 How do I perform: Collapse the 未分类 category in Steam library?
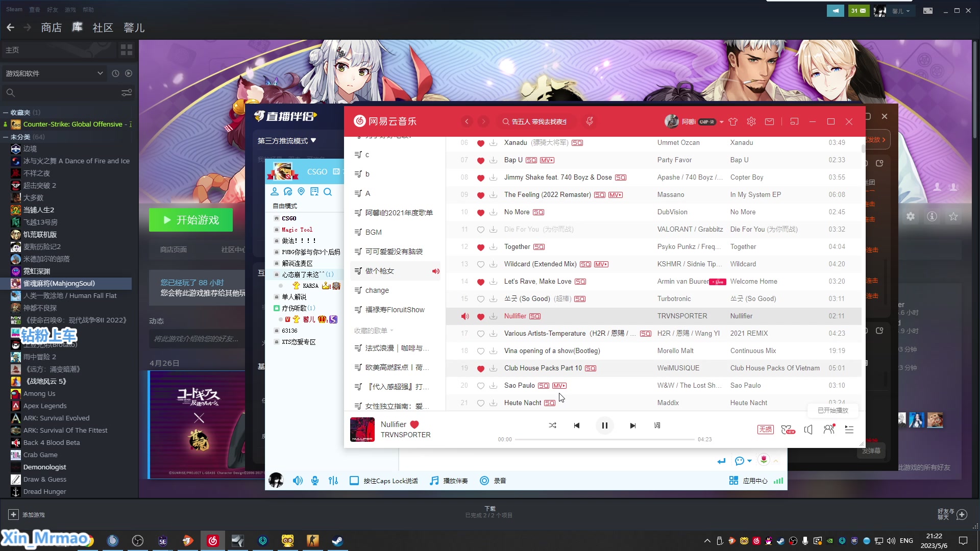click(x=5, y=137)
